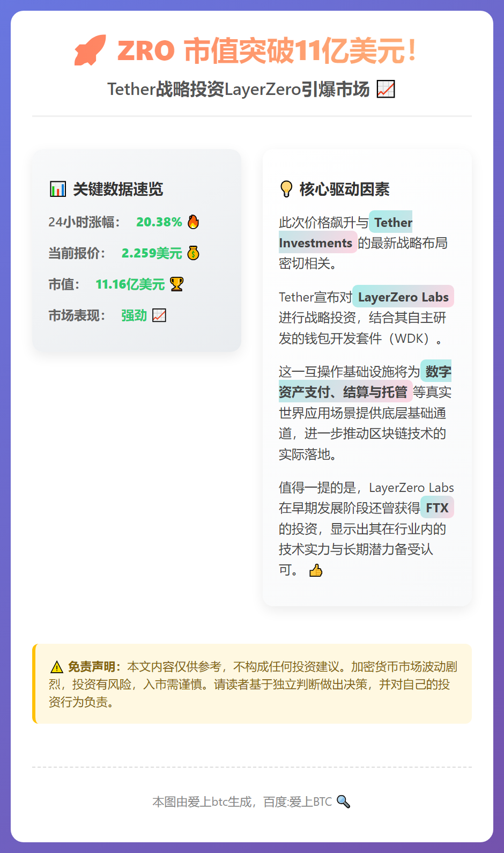Click the bar chart icon beside 关键数据速览
The width and height of the screenshot is (504, 853).
coord(58,189)
